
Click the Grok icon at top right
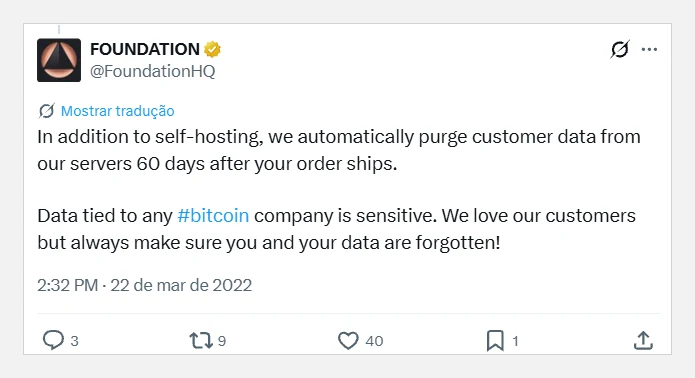point(620,49)
